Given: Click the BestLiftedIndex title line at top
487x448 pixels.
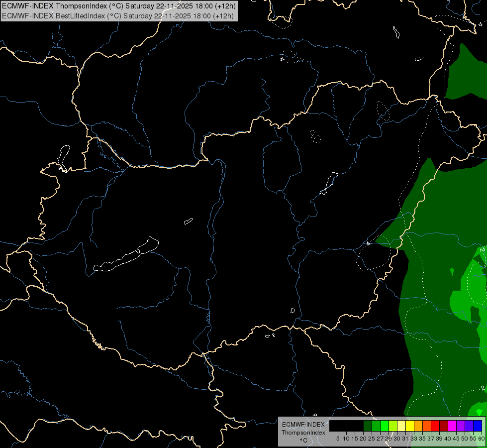Looking at the screenshot, I should click(118, 15).
